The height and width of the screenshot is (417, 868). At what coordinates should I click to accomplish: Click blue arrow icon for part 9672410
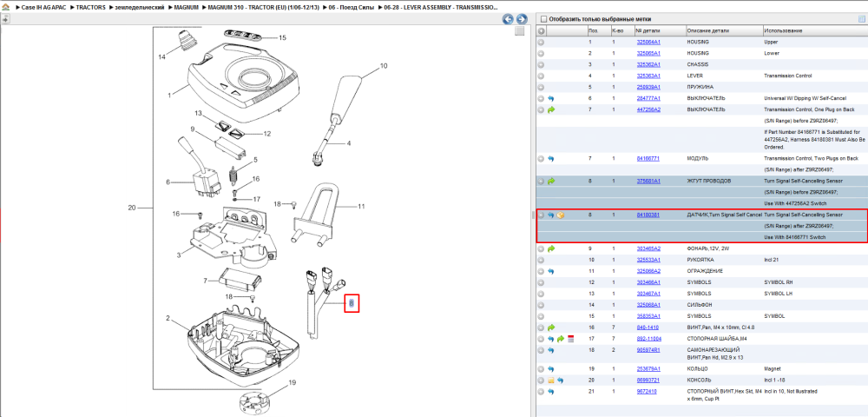pos(551,392)
